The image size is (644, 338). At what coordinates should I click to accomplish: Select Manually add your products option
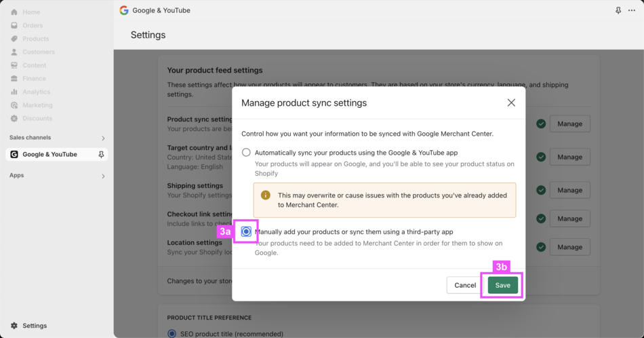click(246, 231)
